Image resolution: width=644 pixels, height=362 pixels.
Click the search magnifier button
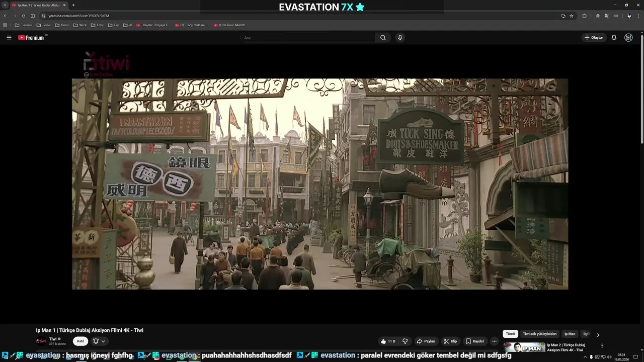pos(383,38)
